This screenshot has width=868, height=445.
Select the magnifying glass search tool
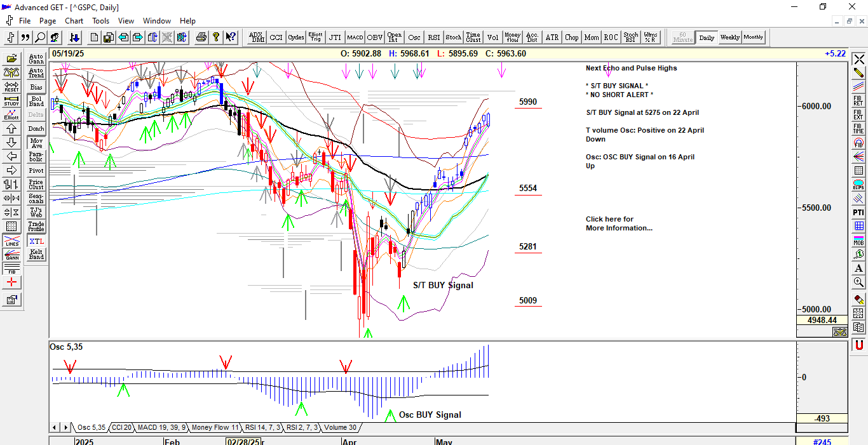40,37
